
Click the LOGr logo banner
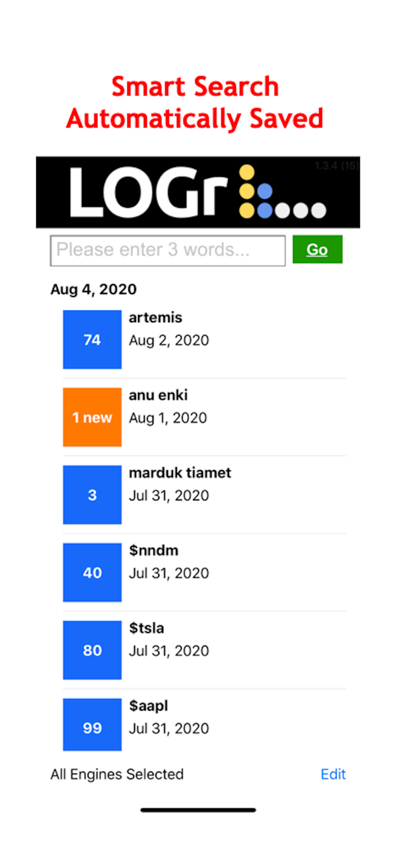198,192
